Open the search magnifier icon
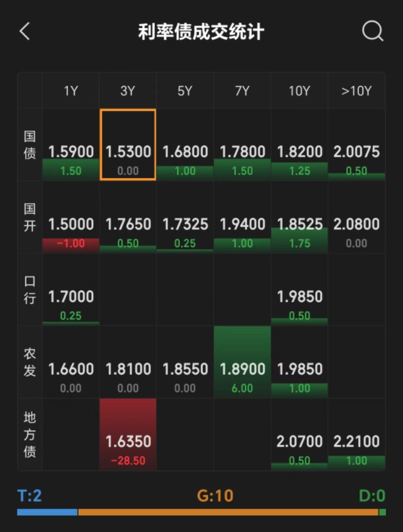The height and width of the screenshot is (532, 403). point(373,32)
